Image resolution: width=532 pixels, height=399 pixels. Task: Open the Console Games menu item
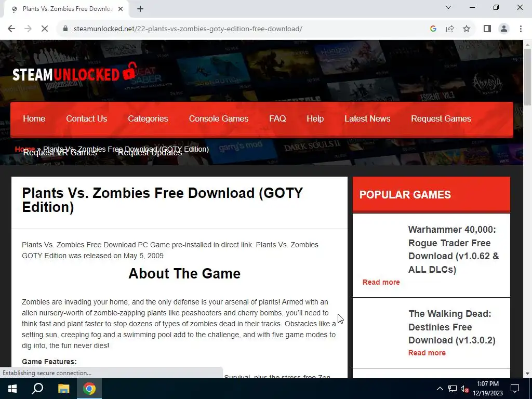(x=219, y=118)
